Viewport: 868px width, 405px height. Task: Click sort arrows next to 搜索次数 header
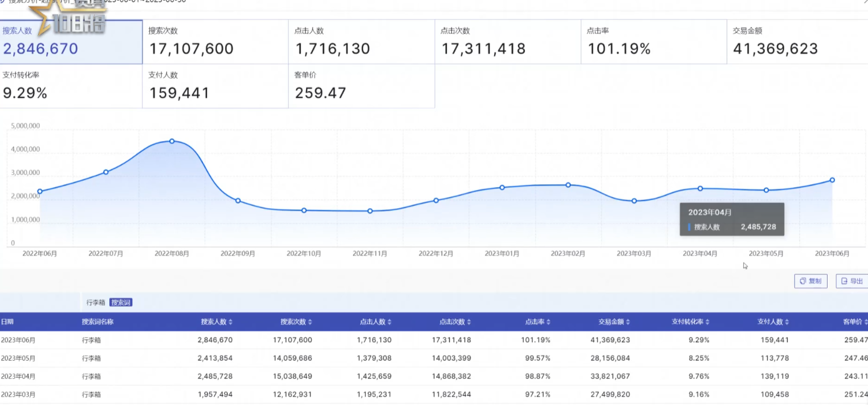[x=310, y=322]
